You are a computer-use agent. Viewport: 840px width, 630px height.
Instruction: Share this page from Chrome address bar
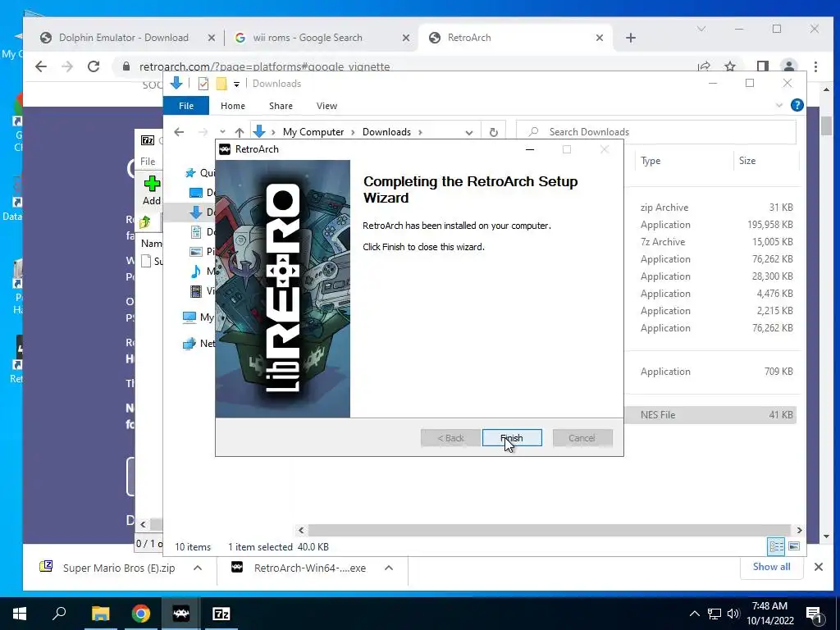704,66
